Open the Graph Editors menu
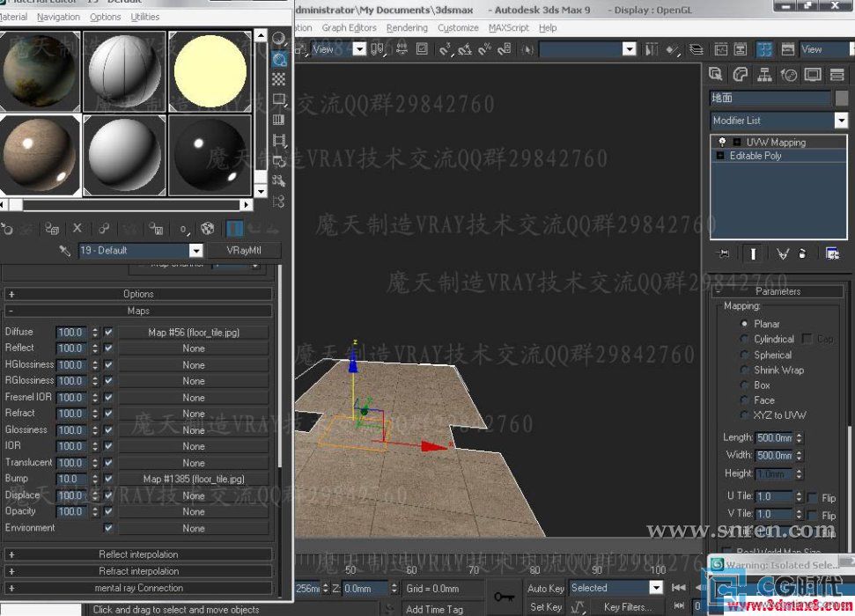This screenshot has width=855, height=616. click(x=349, y=28)
